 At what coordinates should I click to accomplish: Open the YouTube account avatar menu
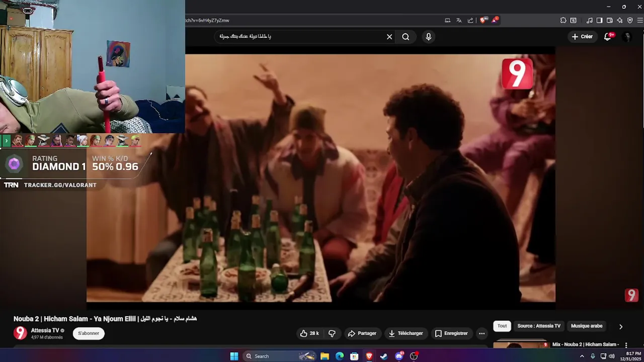click(x=627, y=37)
